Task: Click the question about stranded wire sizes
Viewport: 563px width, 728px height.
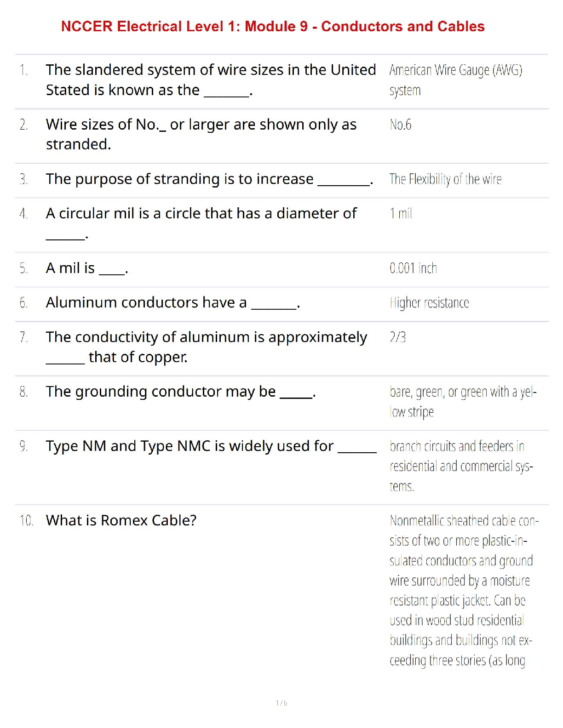Action: click(x=201, y=134)
